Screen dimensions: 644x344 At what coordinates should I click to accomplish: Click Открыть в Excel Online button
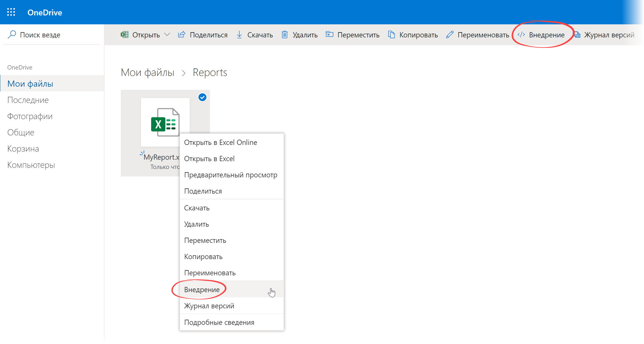[222, 142]
